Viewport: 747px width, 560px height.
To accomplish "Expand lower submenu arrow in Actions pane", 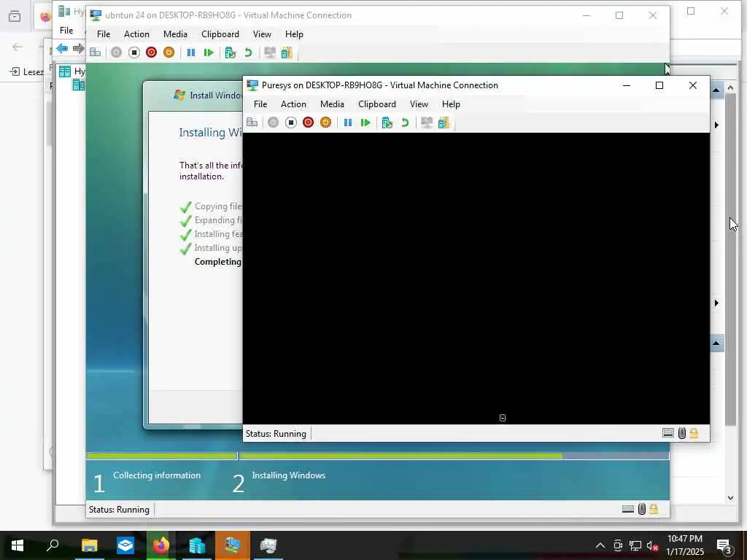I will pos(716,303).
